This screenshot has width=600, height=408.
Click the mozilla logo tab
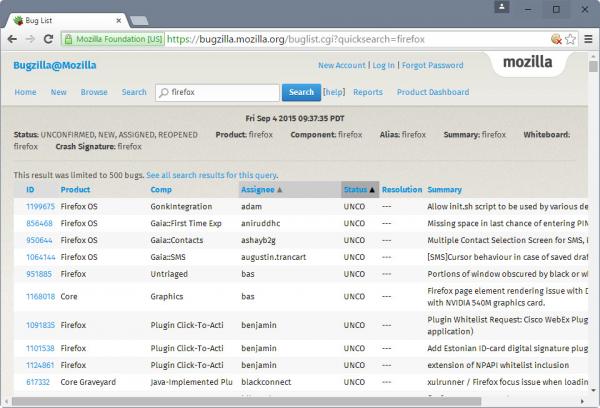527,62
